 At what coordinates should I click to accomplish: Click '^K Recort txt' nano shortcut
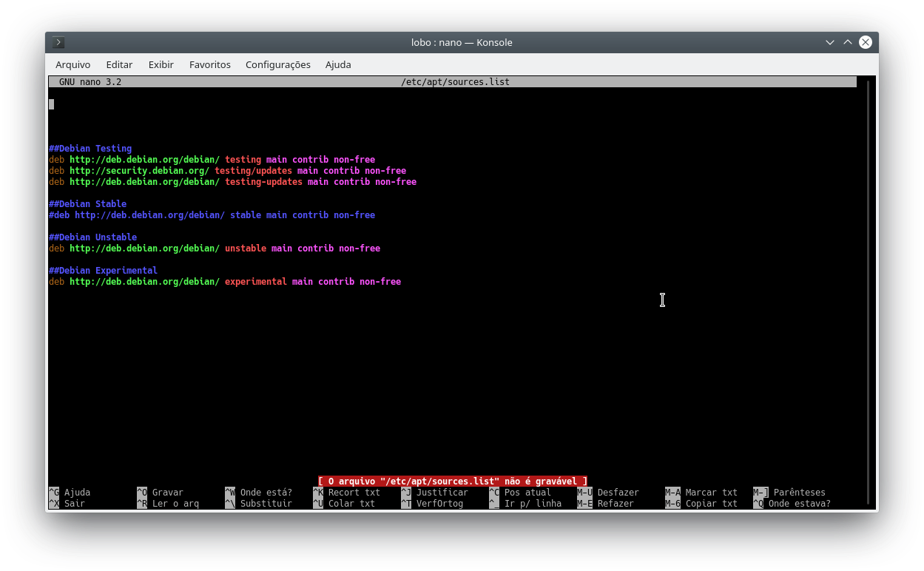346,493
